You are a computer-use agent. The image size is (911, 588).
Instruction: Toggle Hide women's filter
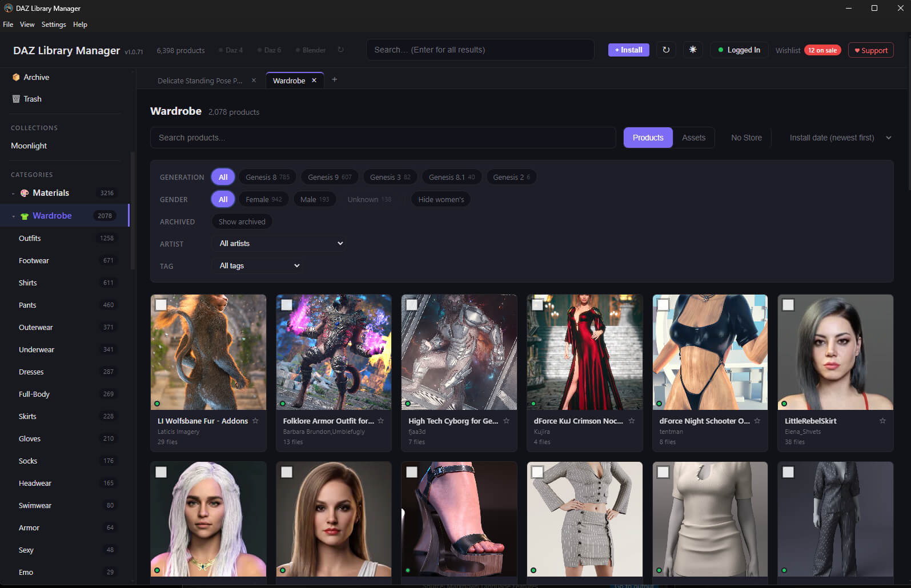tap(441, 199)
